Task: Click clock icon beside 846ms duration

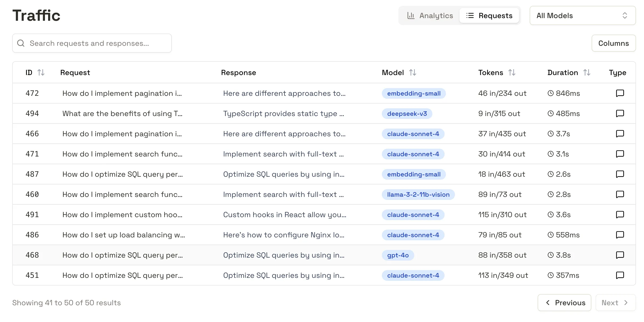Action: click(x=550, y=93)
